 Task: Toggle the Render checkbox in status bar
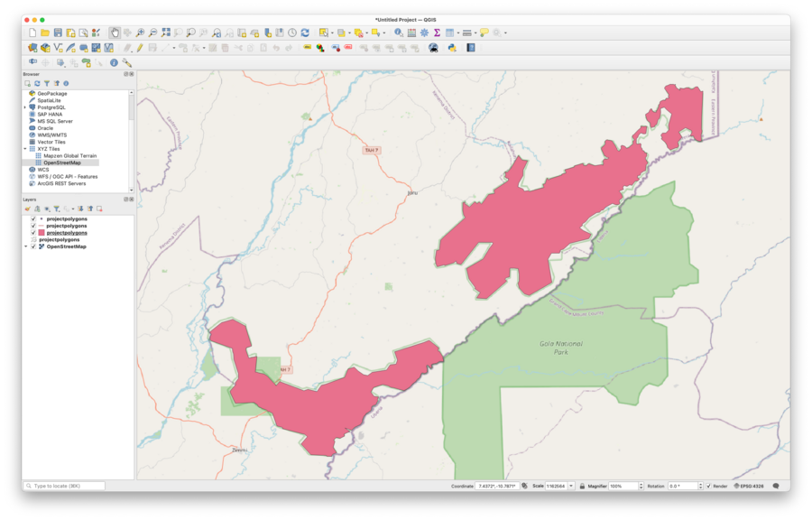(x=708, y=486)
